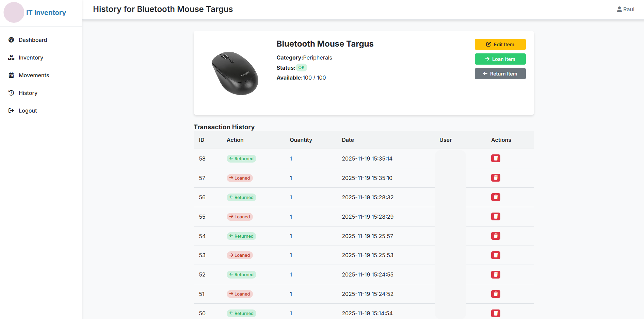The width and height of the screenshot is (644, 319).
Task: Click the Bluetooth mouse product image
Action: pyautogui.click(x=235, y=73)
